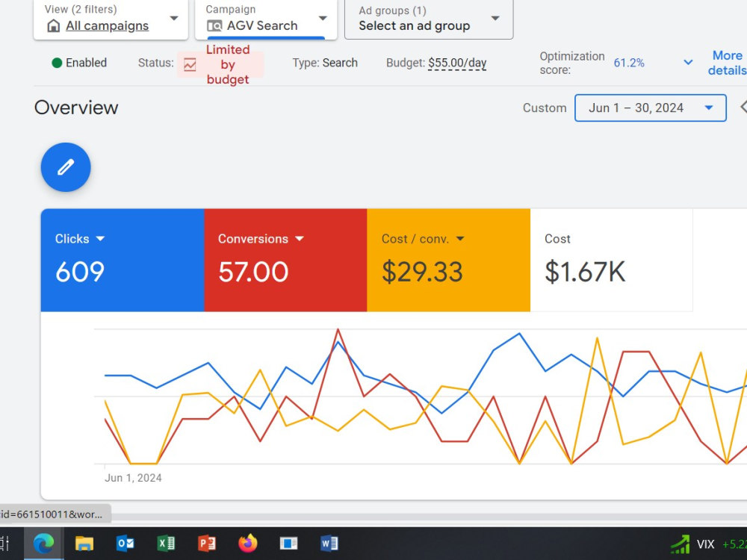Click the All campaigns link

click(x=107, y=25)
